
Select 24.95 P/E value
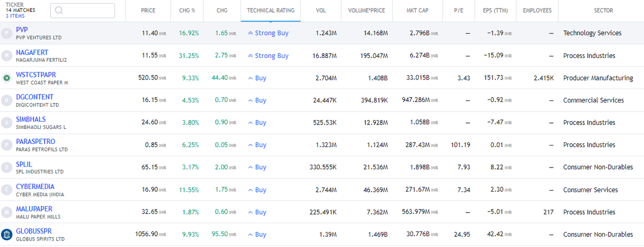[x=462, y=235]
